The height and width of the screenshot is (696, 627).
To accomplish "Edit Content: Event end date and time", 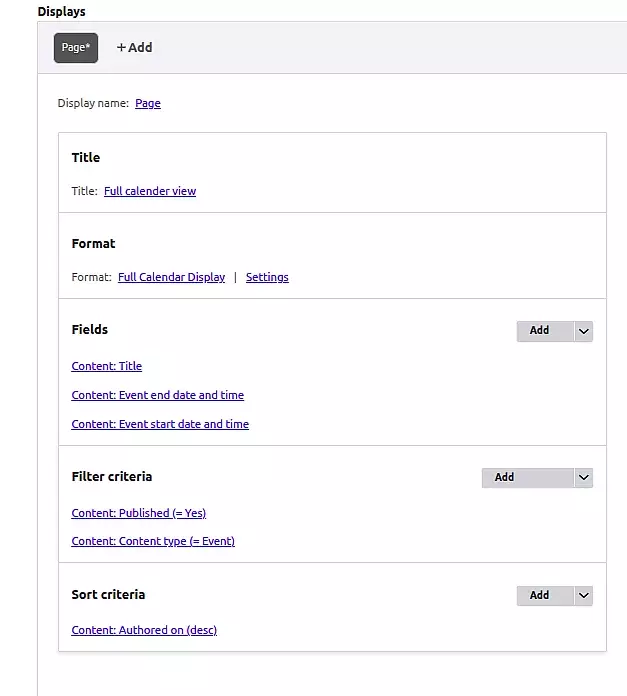I will [158, 395].
